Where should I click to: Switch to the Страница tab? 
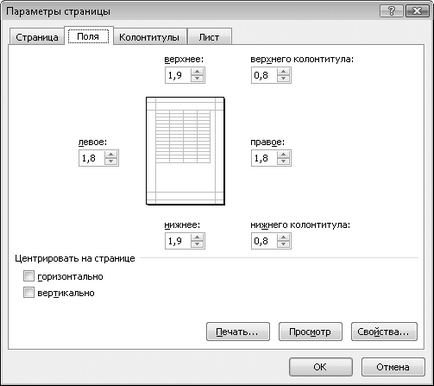37,37
